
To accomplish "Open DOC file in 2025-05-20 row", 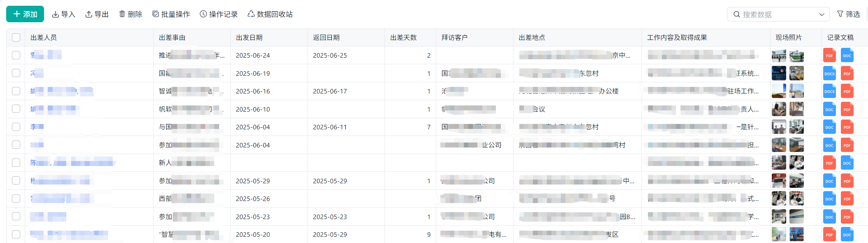I will pyautogui.click(x=847, y=235).
